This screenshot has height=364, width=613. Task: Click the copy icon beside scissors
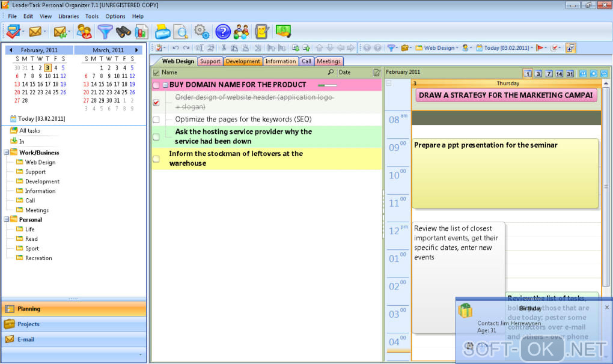[234, 47]
